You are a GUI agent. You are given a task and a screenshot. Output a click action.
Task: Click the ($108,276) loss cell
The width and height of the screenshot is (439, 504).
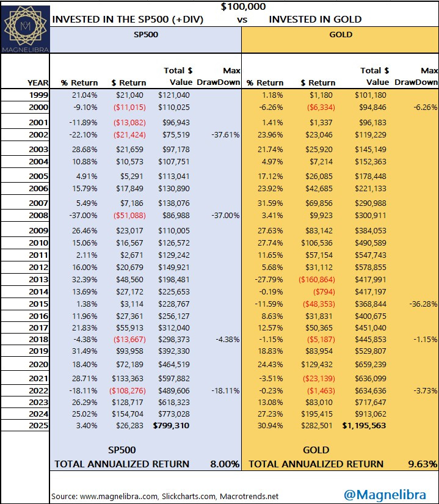point(128,391)
